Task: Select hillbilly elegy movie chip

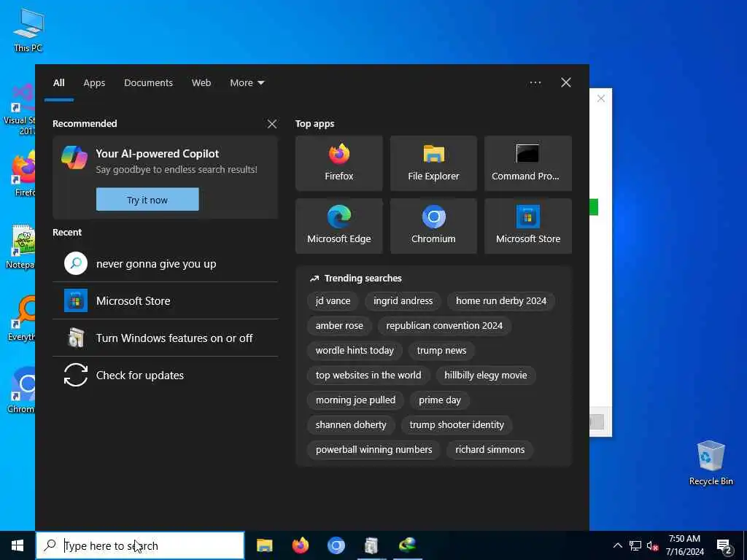Action: coord(485,376)
